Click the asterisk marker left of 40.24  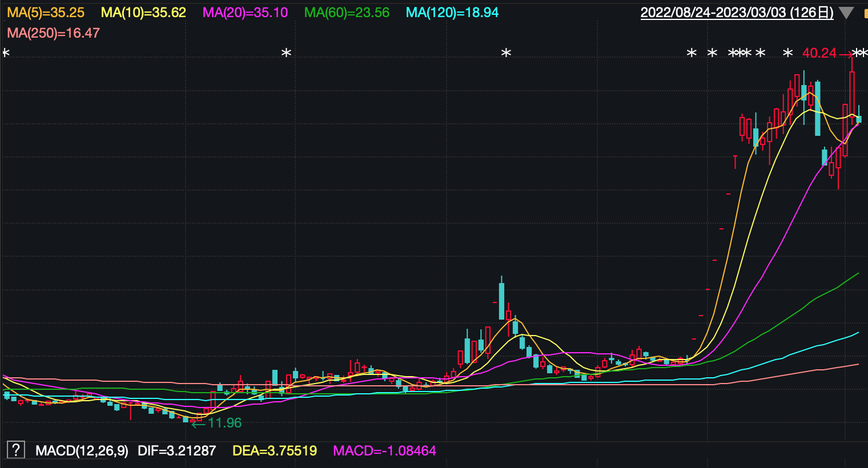pos(788,53)
